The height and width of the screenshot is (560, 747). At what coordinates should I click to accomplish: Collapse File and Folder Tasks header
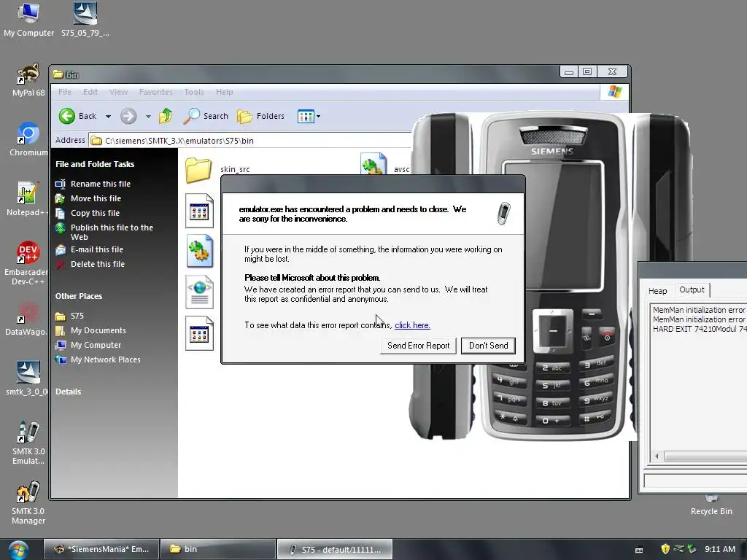tap(95, 164)
